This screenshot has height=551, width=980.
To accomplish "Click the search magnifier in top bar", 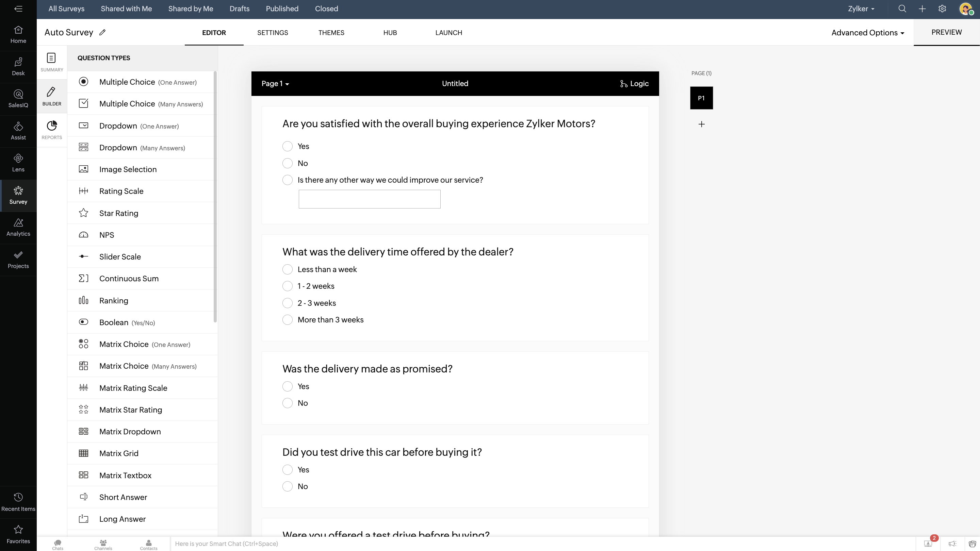I will click(902, 9).
